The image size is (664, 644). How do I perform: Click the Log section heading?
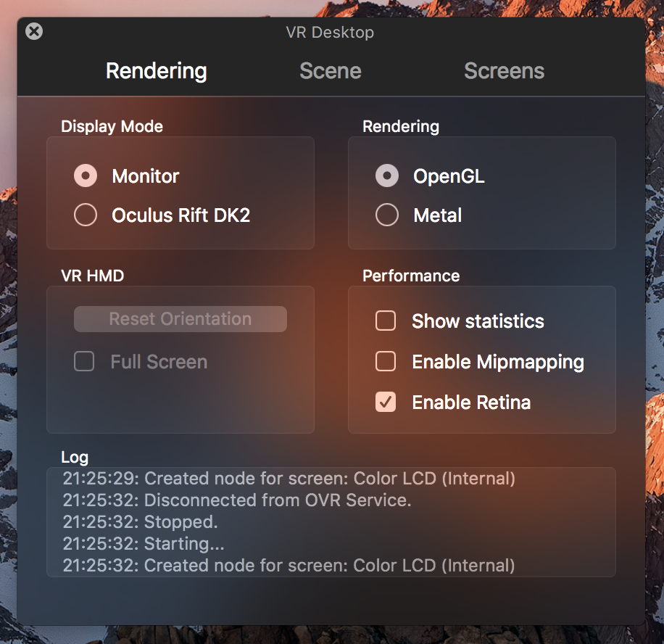(x=75, y=457)
